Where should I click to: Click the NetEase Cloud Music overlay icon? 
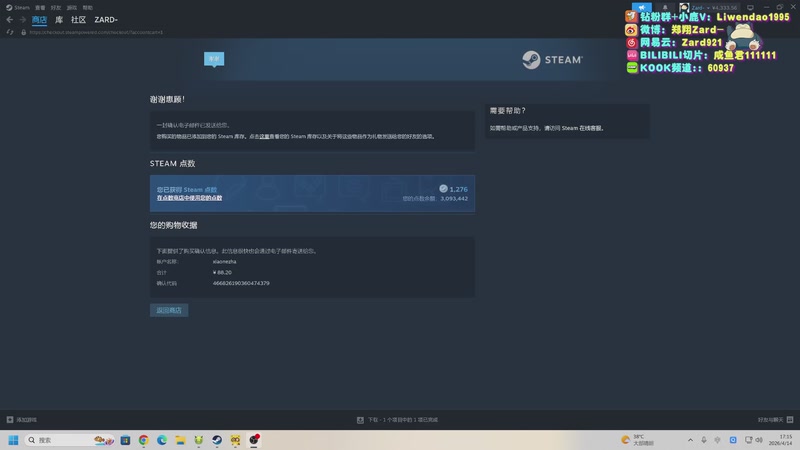(632, 42)
